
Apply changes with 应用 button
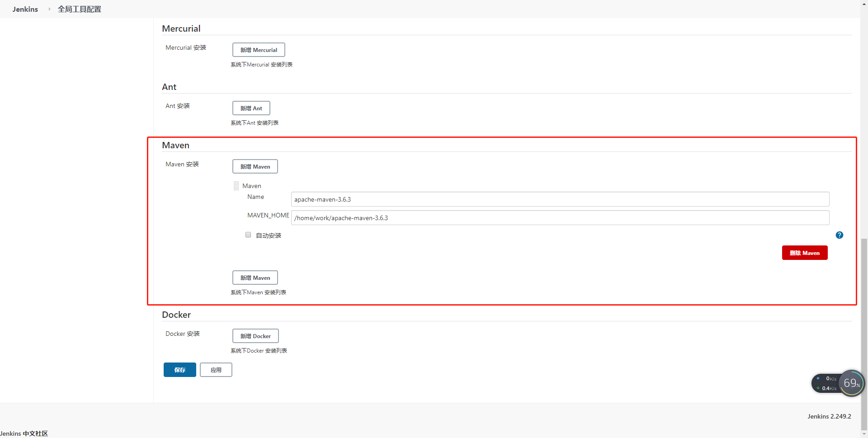pos(216,370)
